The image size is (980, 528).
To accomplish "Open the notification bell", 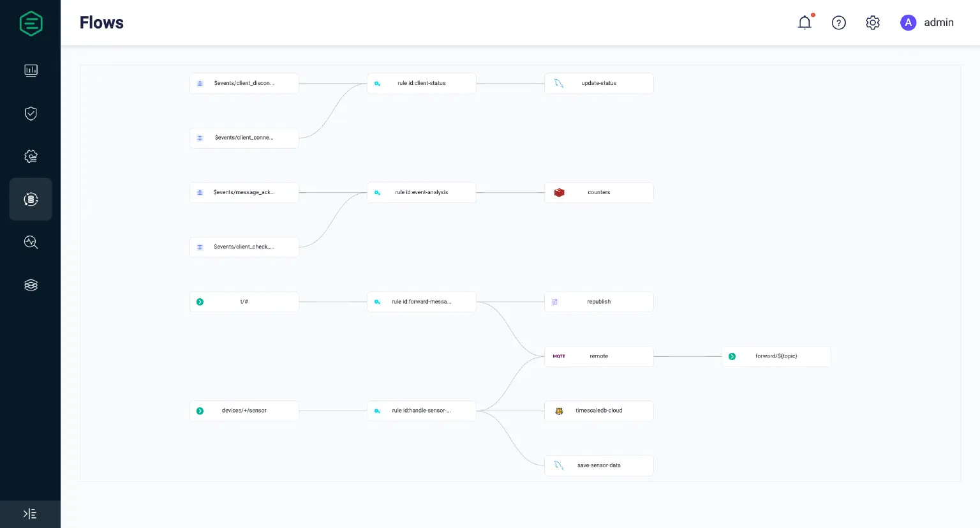I will 805,22.
